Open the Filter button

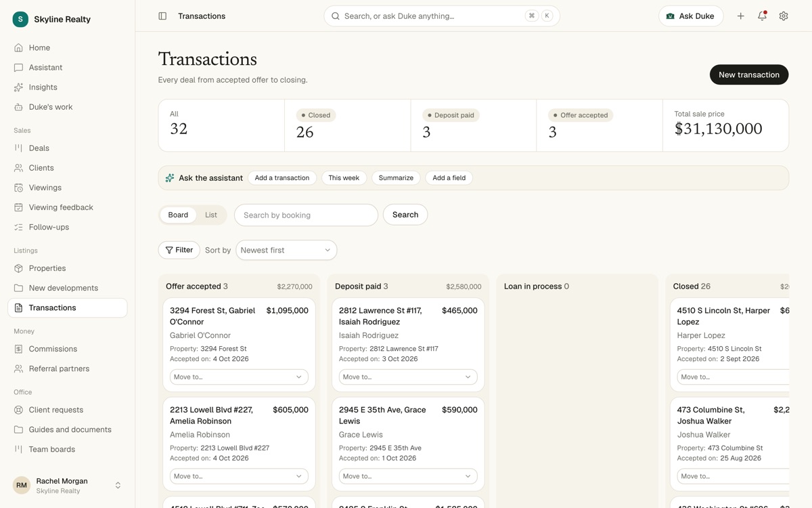(x=179, y=250)
